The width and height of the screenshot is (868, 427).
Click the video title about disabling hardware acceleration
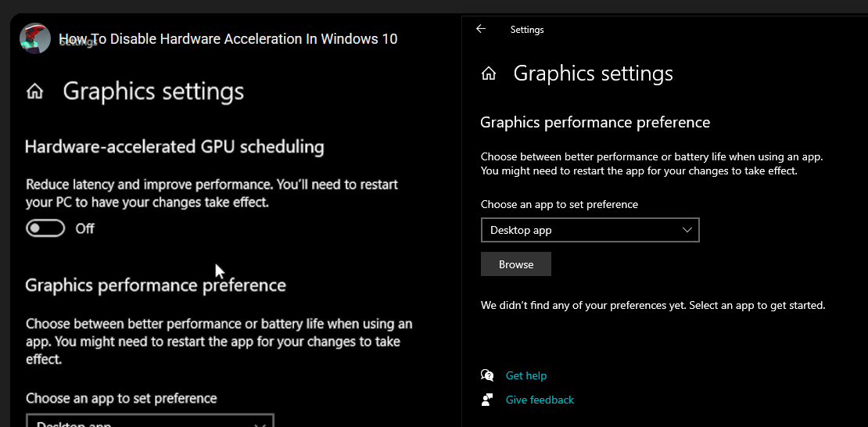(228, 39)
